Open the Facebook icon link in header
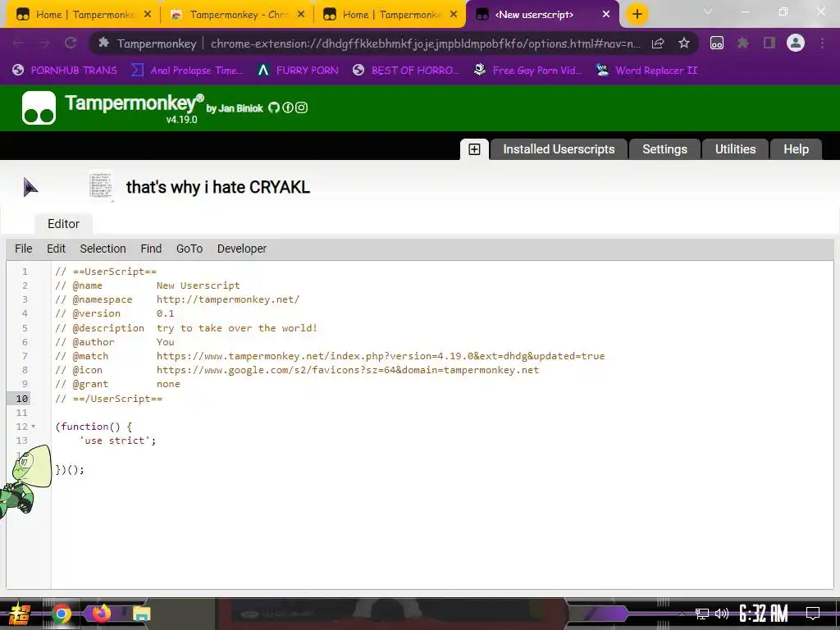 pos(288,107)
